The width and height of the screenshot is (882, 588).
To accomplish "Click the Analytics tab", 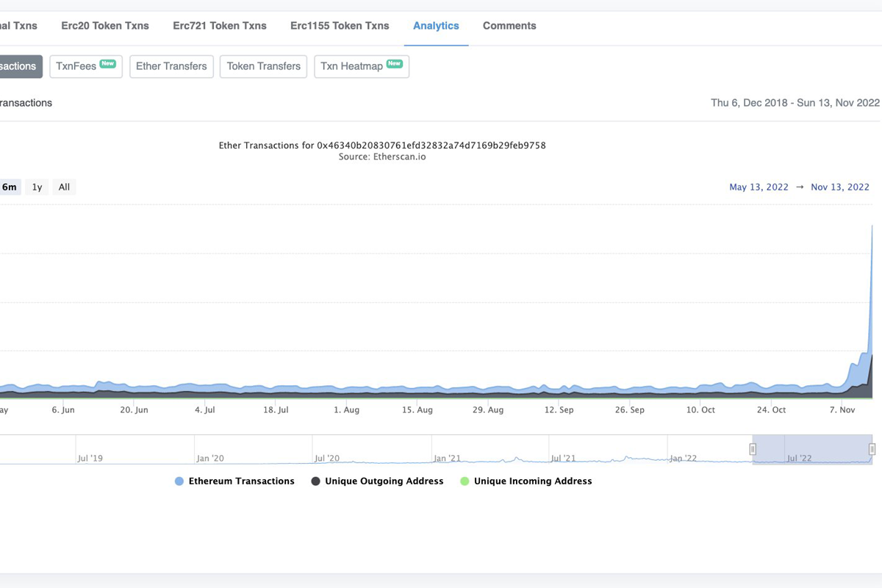I will click(436, 26).
